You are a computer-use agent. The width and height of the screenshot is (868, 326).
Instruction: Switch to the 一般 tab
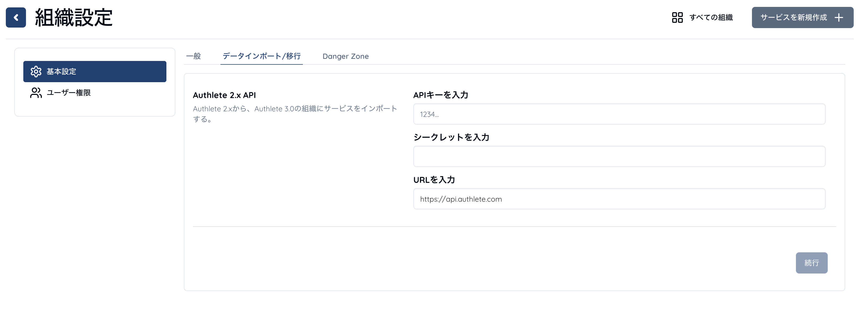point(193,56)
